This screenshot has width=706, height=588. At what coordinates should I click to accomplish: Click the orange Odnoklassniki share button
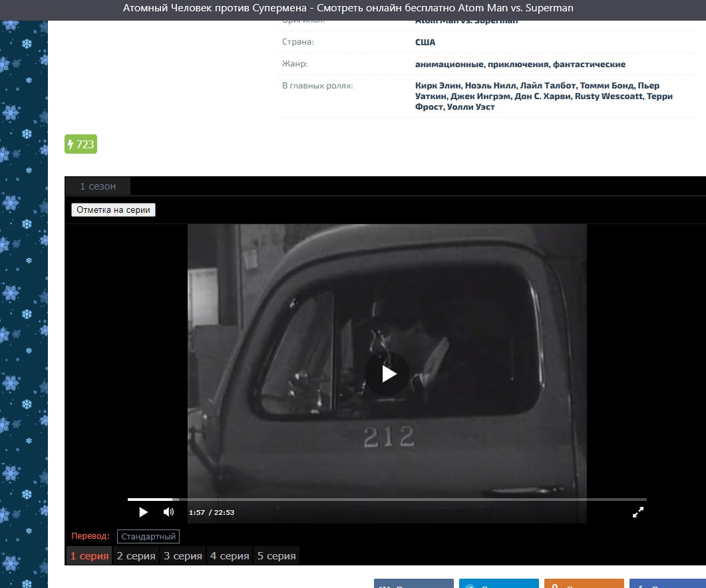[x=584, y=583]
